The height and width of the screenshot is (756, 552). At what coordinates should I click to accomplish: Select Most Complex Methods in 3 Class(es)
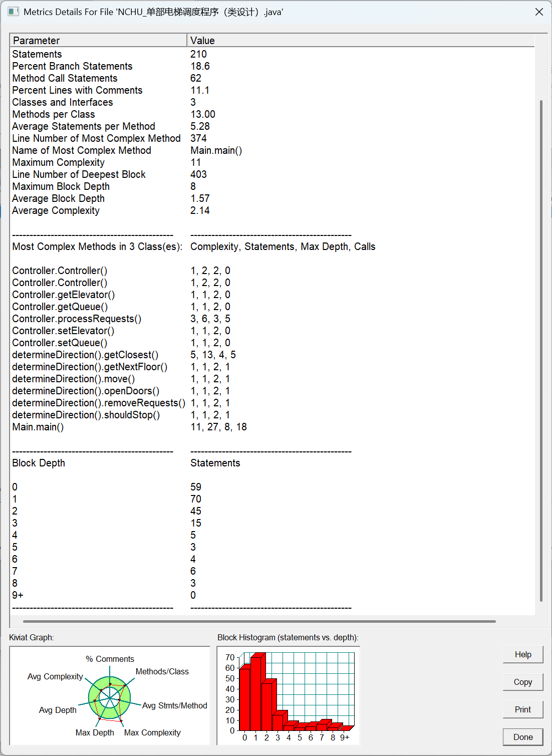tap(97, 246)
